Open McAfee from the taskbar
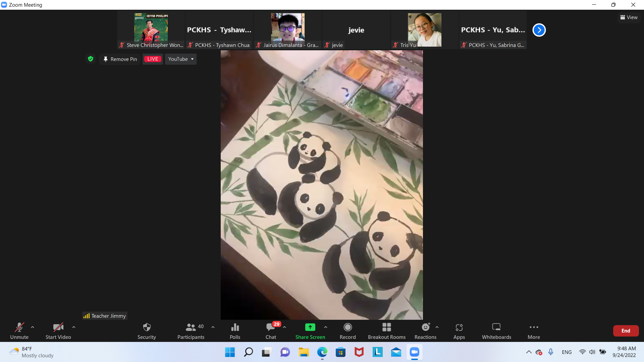Viewport: 644px width, 362px height. pos(359,352)
